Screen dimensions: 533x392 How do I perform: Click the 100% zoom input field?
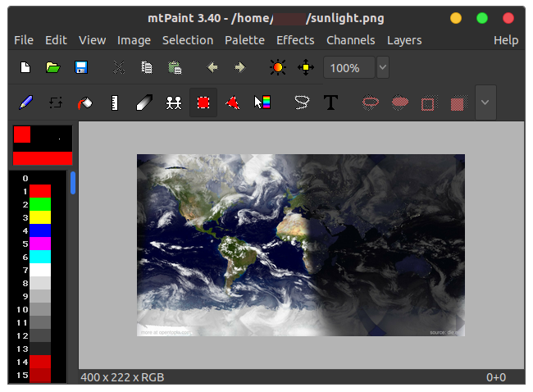pos(349,67)
